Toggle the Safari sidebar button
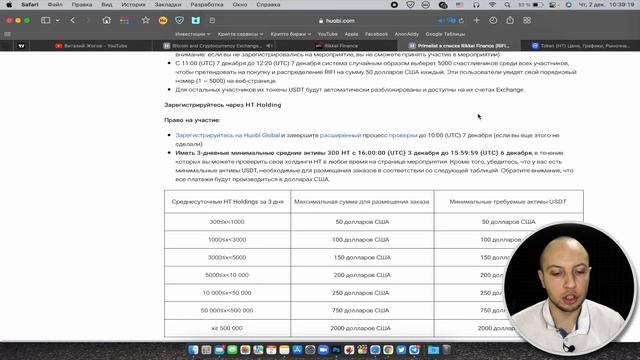The height and width of the screenshot is (360, 640). (x=45, y=20)
